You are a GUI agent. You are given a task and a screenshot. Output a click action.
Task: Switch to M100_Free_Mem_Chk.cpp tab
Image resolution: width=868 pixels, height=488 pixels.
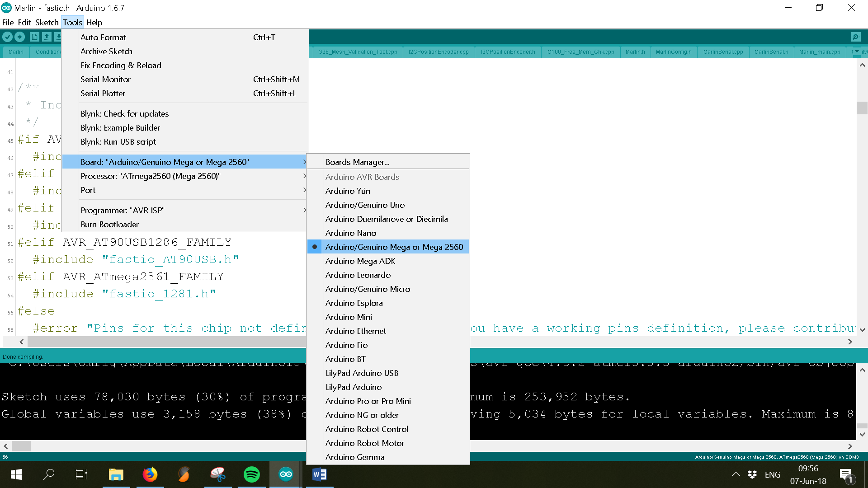pyautogui.click(x=580, y=52)
